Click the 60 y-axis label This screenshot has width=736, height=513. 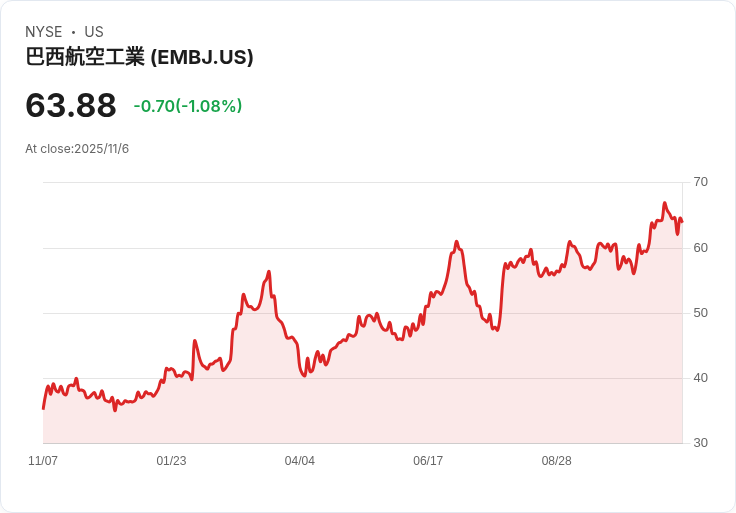click(x=700, y=248)
